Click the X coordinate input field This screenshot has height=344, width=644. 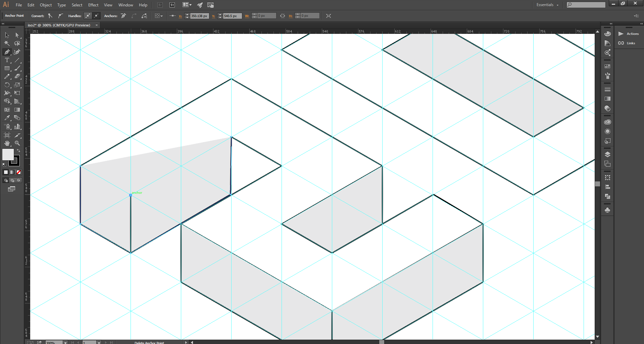tap(199, 16)
